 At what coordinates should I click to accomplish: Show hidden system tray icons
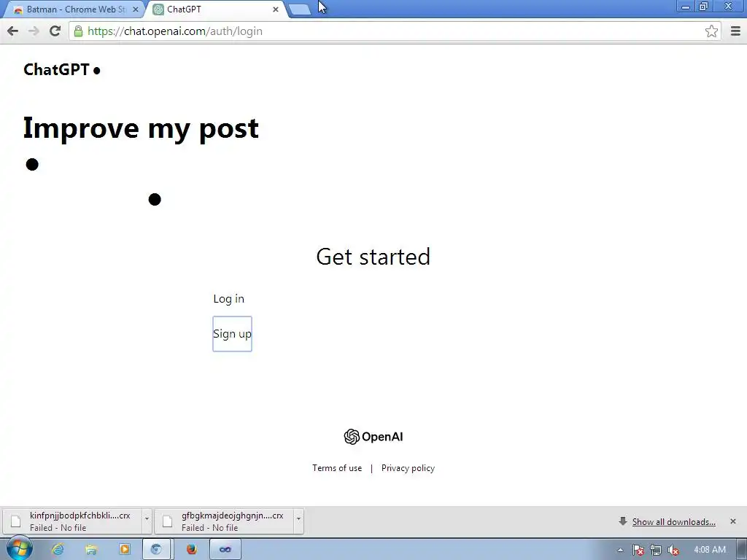(x=620, y=550)
